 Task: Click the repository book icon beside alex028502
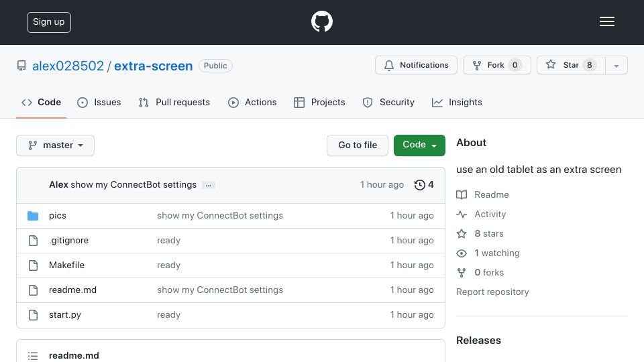[x=21, y=66]
